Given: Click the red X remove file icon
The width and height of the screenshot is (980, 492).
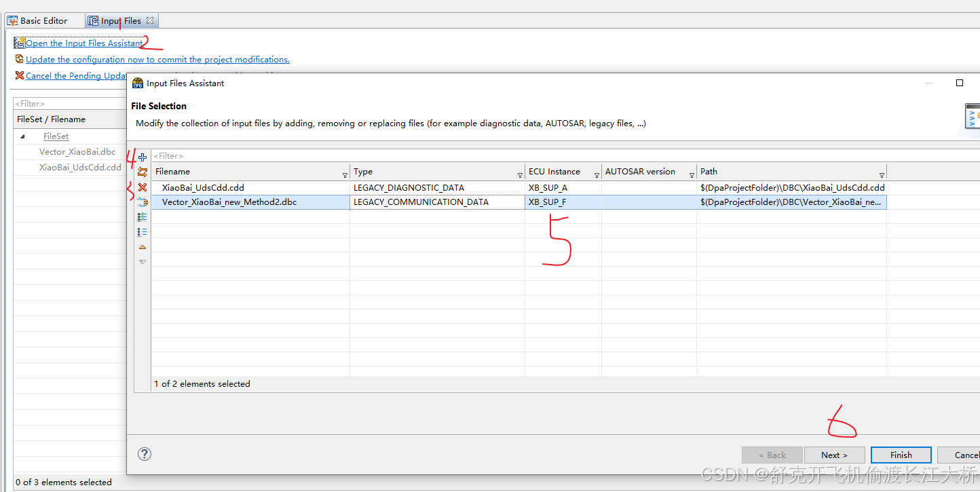Looking at the screenshot, I should [x=143, y=187].
